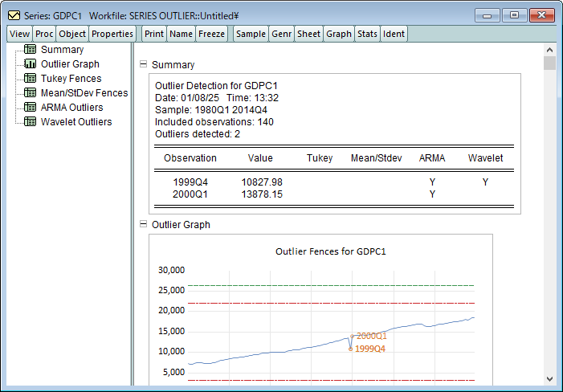Screen dimensions: 563x392
Task: Click the Name button
Action: coord(181,34)
